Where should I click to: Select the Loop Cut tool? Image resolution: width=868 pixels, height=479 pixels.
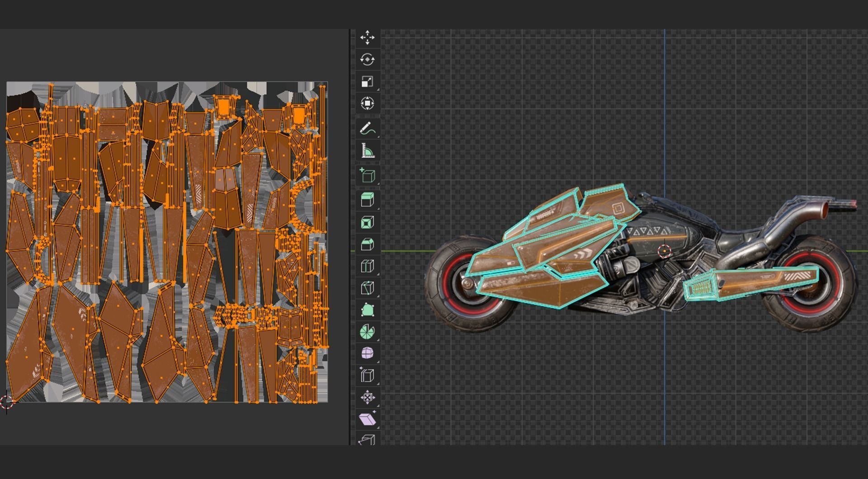pos(367,266)
